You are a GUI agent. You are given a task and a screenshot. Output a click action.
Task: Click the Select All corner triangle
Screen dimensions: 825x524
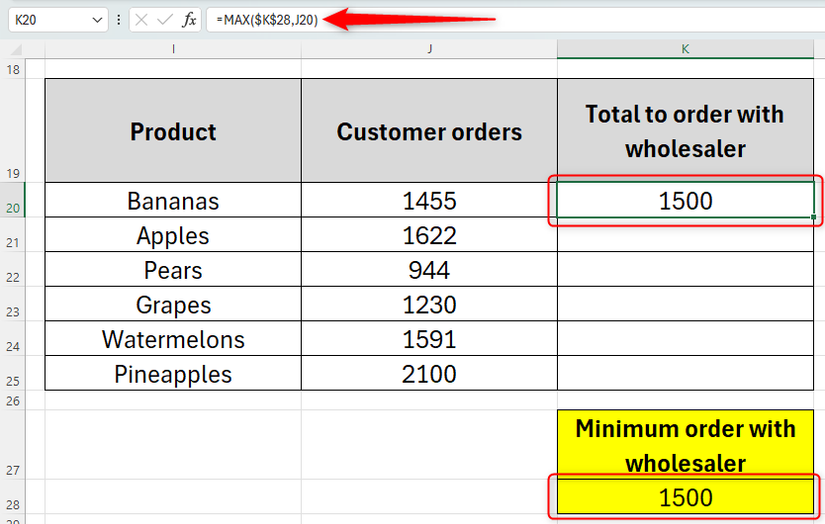pos(16,50)
